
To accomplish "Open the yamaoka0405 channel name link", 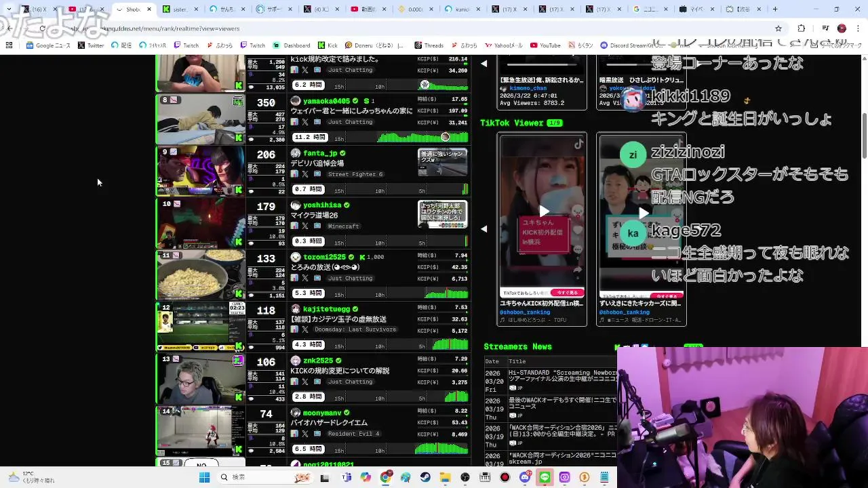I will click(327, 101).
